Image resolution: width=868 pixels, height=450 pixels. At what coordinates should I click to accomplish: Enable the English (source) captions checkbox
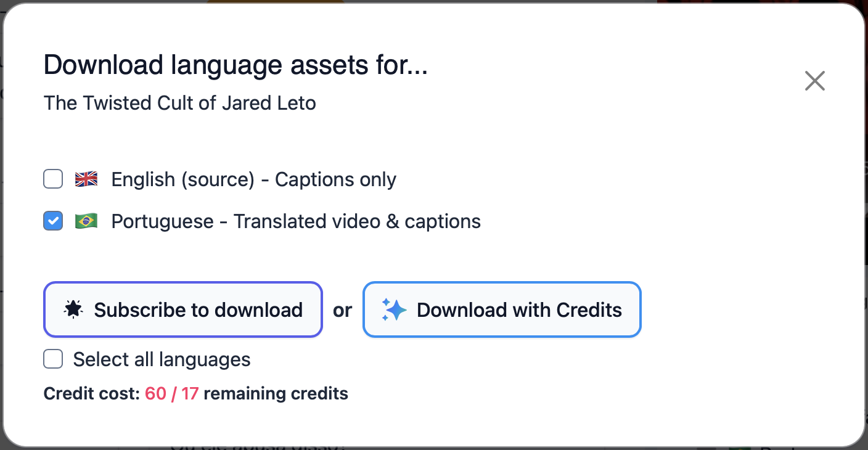click(53, 179)
